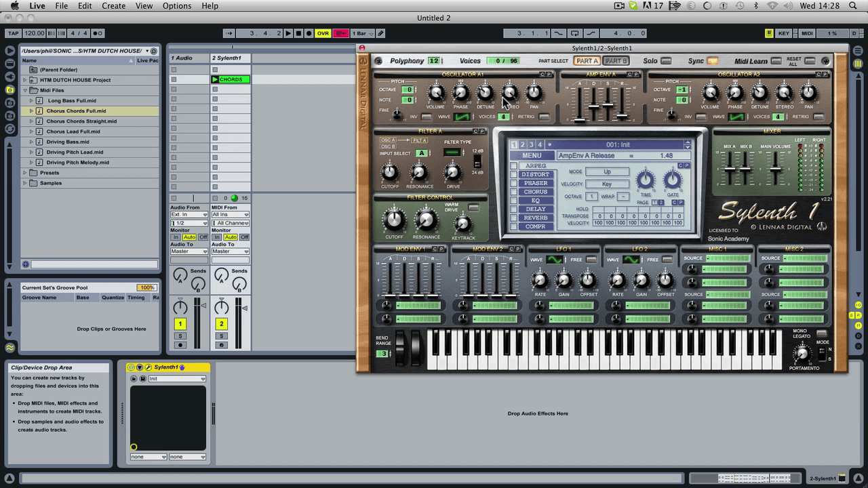Screen dimensions: 868x488
Task: Click LFO 1 wave shape selector
Action: [555, 260]
